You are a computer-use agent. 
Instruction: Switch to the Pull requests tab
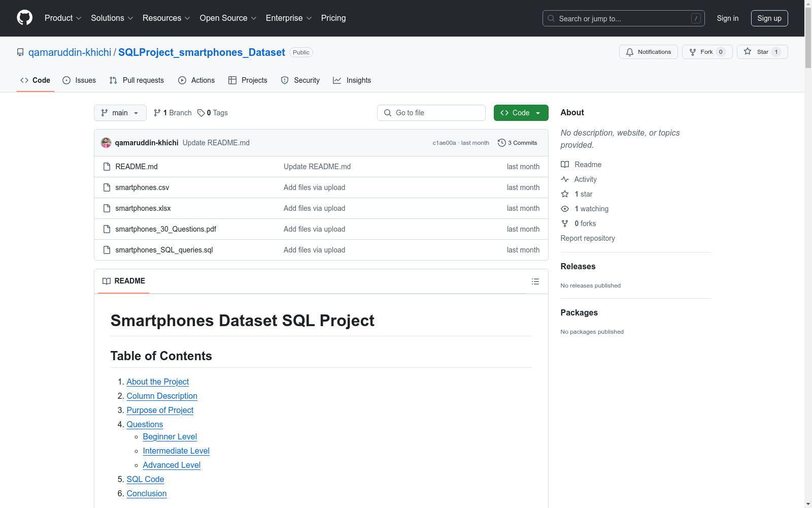(x=137, y=80)
